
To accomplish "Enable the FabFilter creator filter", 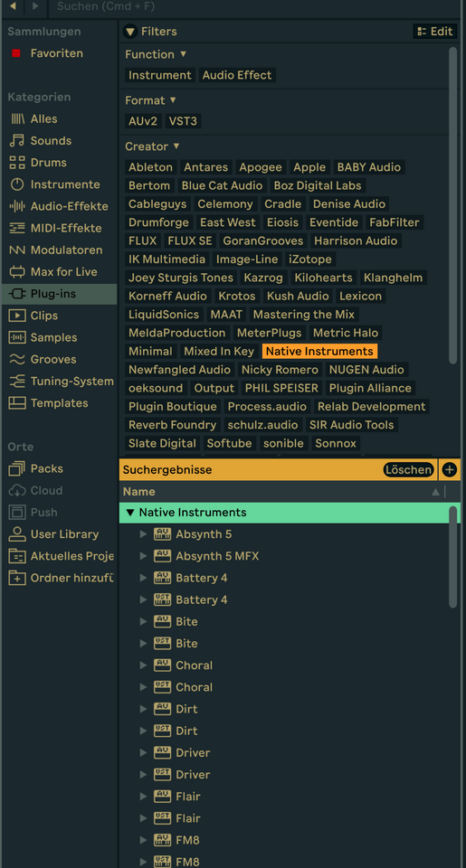I will (395, 222).
